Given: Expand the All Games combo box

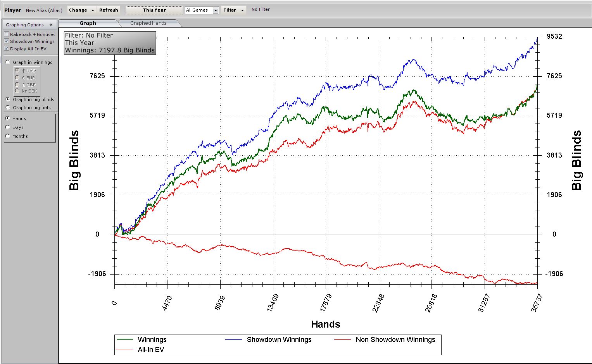Looking at the screenshot, I should point(215,10).
